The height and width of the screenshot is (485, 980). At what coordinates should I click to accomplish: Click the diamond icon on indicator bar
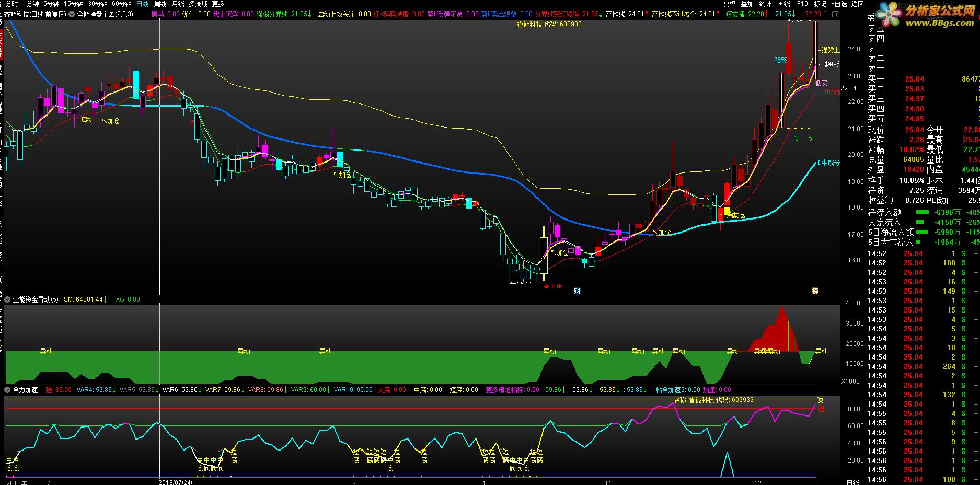click(825, 14)
